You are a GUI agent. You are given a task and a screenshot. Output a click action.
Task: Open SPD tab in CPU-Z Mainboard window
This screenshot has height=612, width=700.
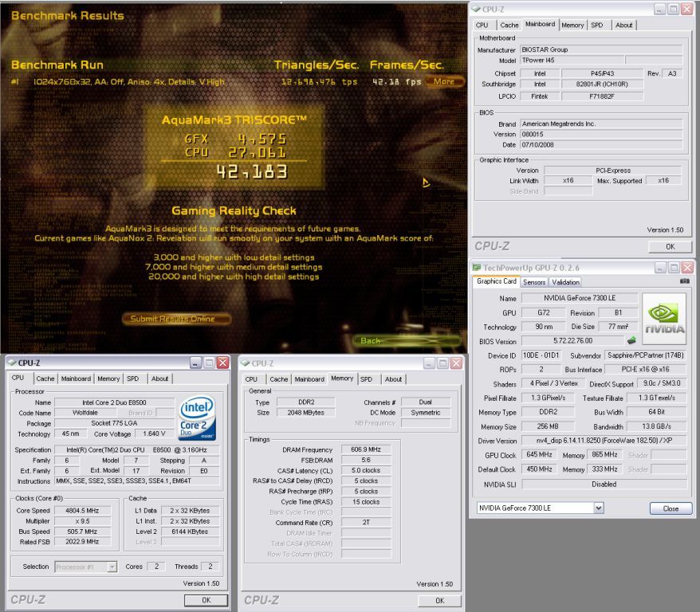(597, 25)
